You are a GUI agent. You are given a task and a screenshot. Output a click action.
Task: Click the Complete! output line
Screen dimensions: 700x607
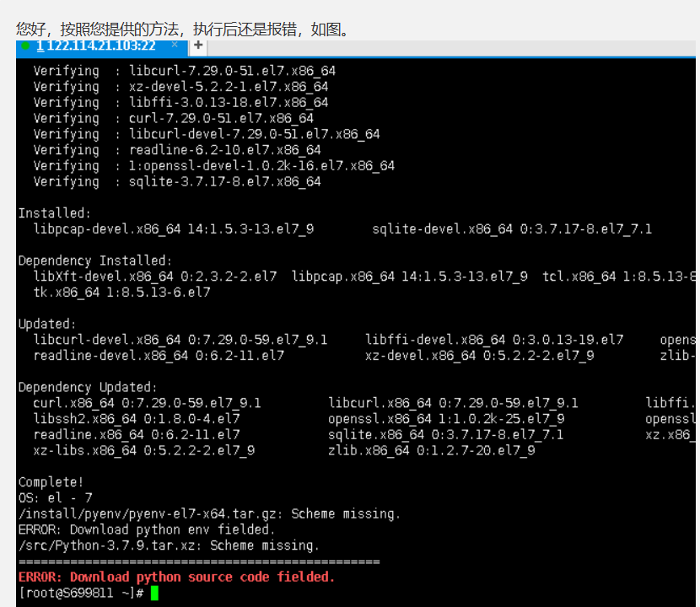tap(51, 482)
